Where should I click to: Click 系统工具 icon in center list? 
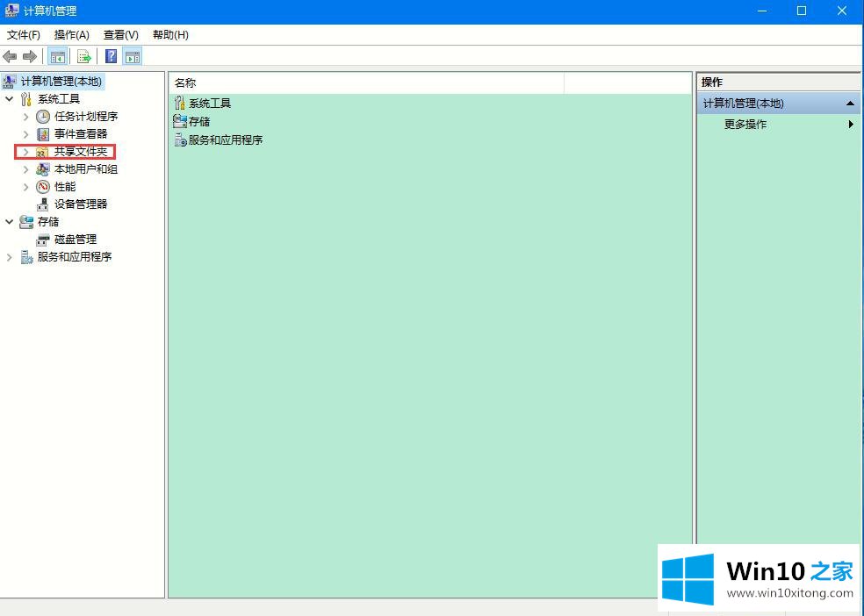180,103
